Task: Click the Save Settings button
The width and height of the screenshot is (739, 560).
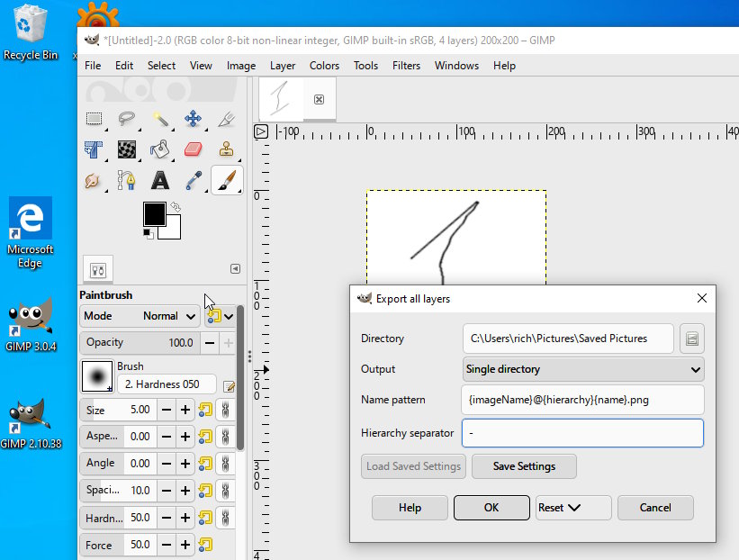Action: tap(523, 466)
